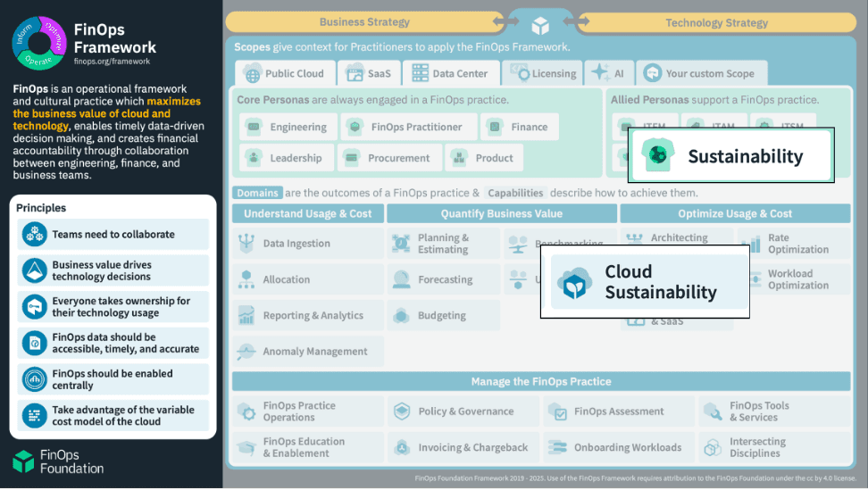Select the SaaS scope tab
Image resolution: width=868 pixels, height=490 pixels.
[x=369, y=73]
